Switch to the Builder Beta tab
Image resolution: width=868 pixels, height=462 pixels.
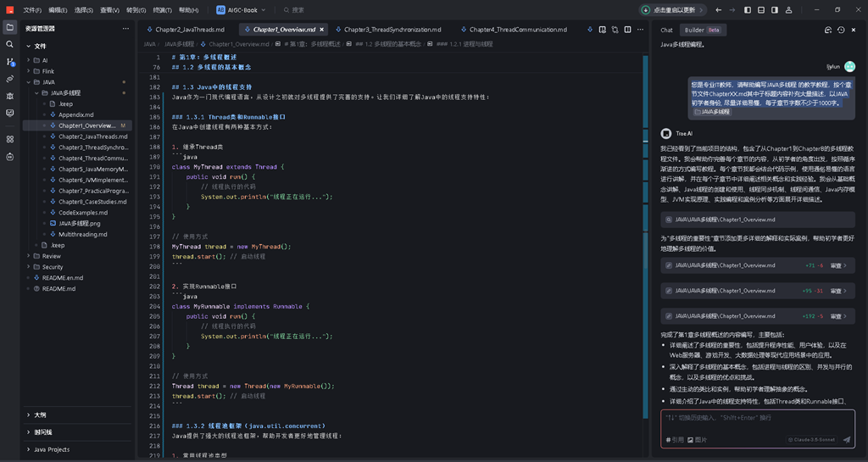tap(703, 30)
